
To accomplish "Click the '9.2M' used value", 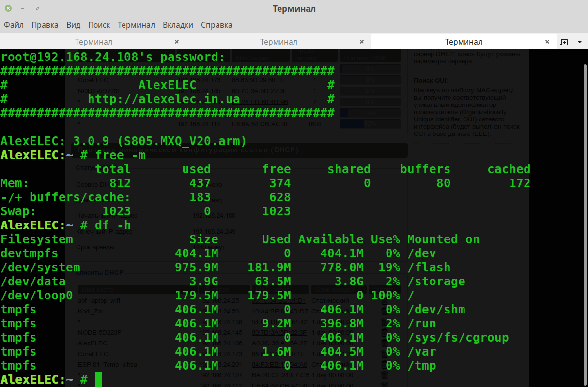I will pos(277,324).
